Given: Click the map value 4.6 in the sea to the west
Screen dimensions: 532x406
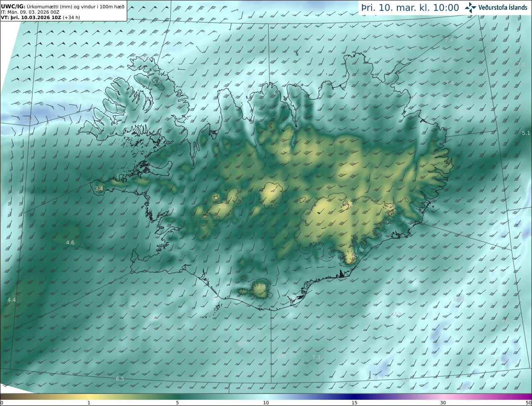Looking at the screenshot, I should (x=70, y=242).
